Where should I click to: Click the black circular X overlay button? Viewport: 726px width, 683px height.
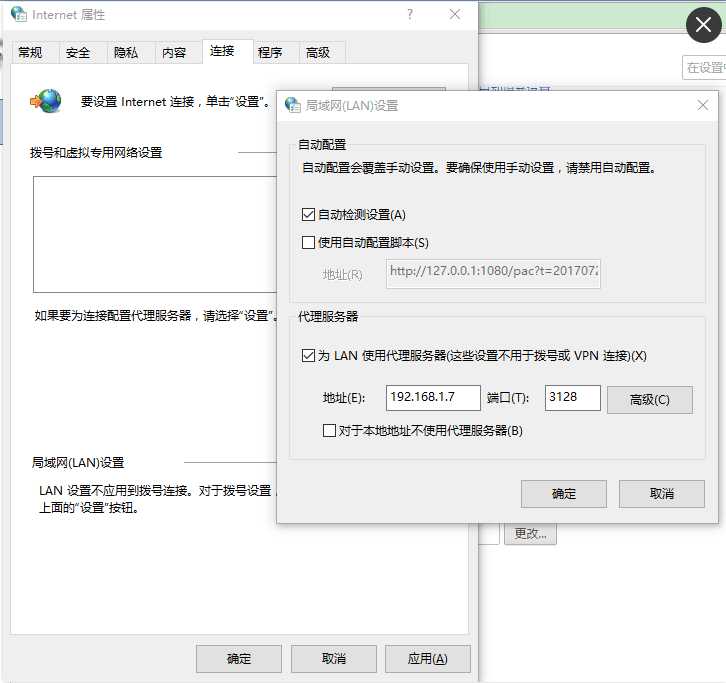pyautogui.click(x=703, y=25)
